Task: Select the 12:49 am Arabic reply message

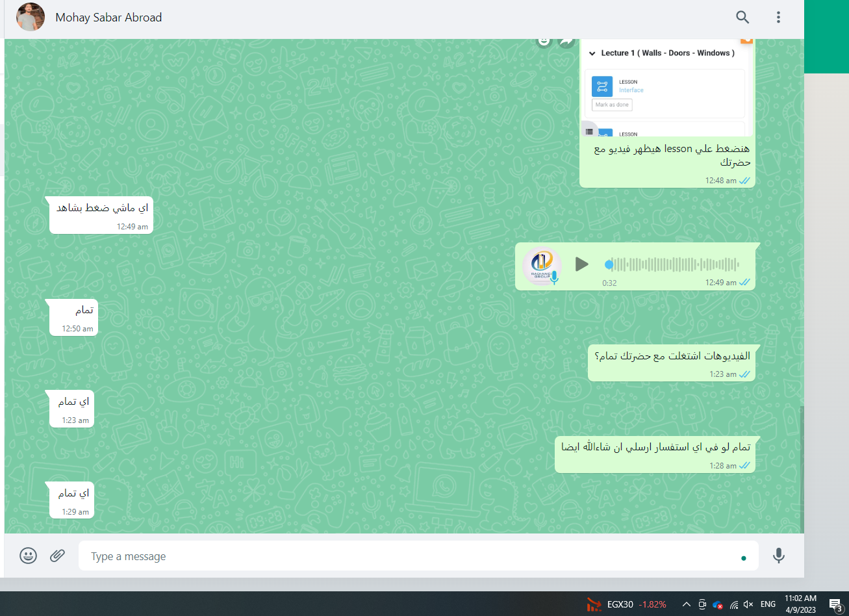Action: (x=101, y=215)
